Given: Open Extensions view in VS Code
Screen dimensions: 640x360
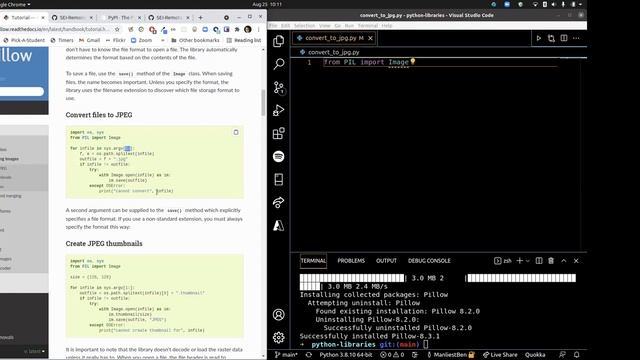Looking at the screenshot, I should (279, 133).
